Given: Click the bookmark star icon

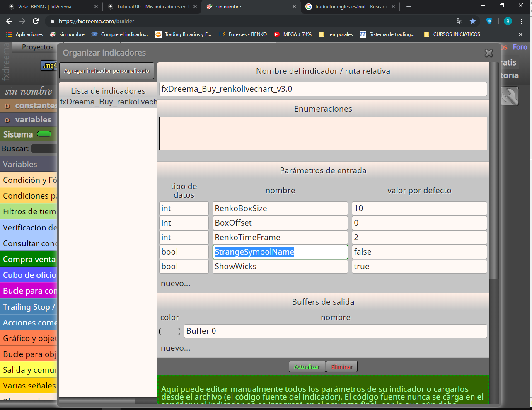Looking at the screenshot, I should [x=473, y=21].
